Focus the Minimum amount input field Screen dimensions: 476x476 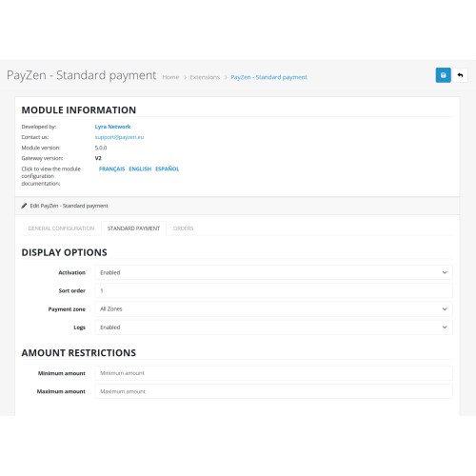tap(274, 373)
